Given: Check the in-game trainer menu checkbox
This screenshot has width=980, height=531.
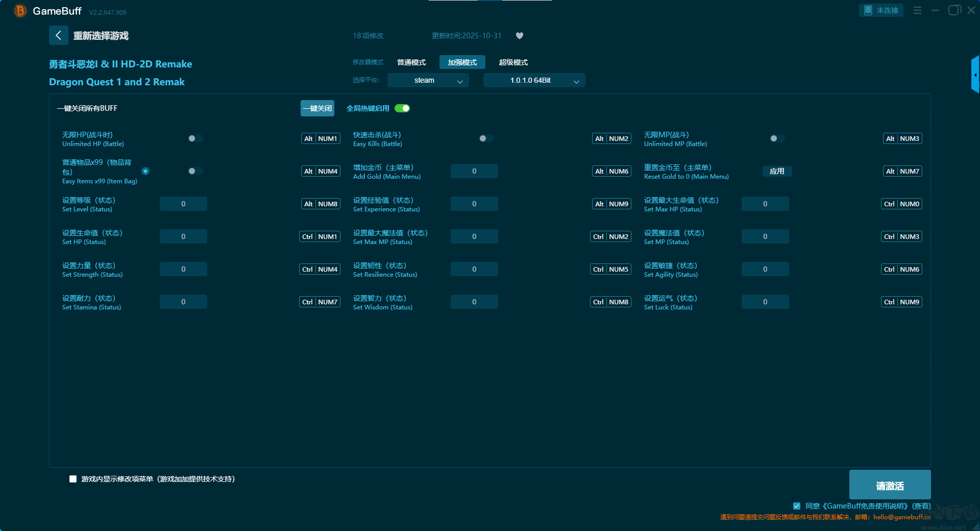Looking at the screenshot, I should pos(73,479).
